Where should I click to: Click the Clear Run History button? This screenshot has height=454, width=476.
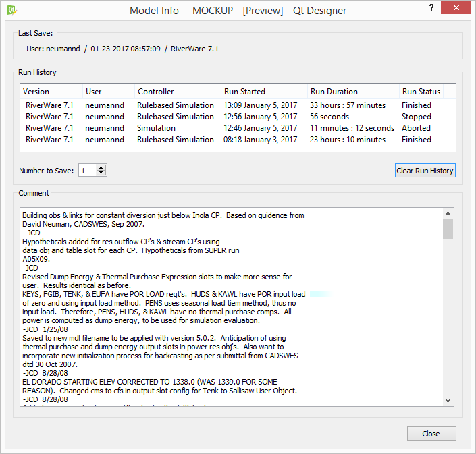pyautogui.click(x=425, y=171)
